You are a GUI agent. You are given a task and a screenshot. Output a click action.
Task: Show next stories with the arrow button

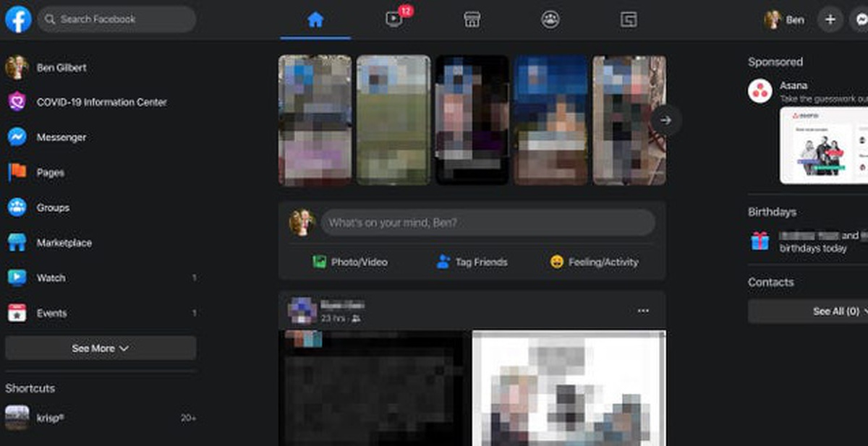pyautogui.click(x=665, y=120)
